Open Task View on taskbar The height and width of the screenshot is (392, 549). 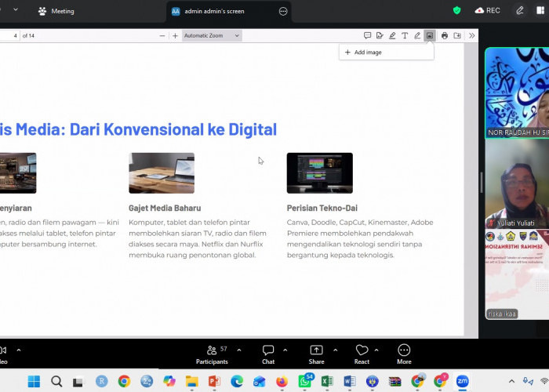78,381
